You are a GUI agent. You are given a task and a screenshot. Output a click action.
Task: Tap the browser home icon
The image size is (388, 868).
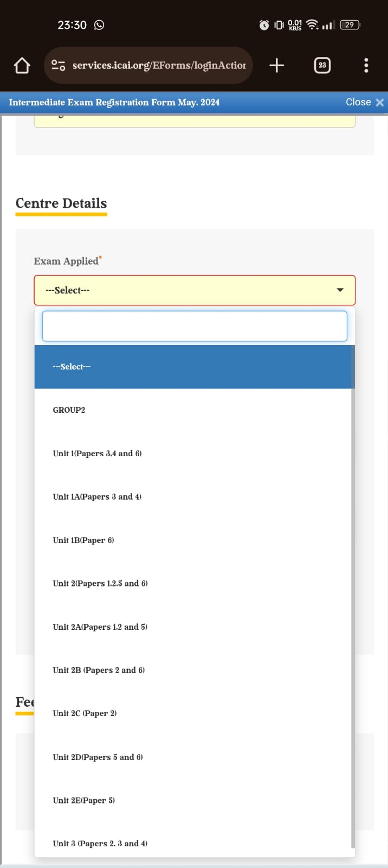point(22,66)
